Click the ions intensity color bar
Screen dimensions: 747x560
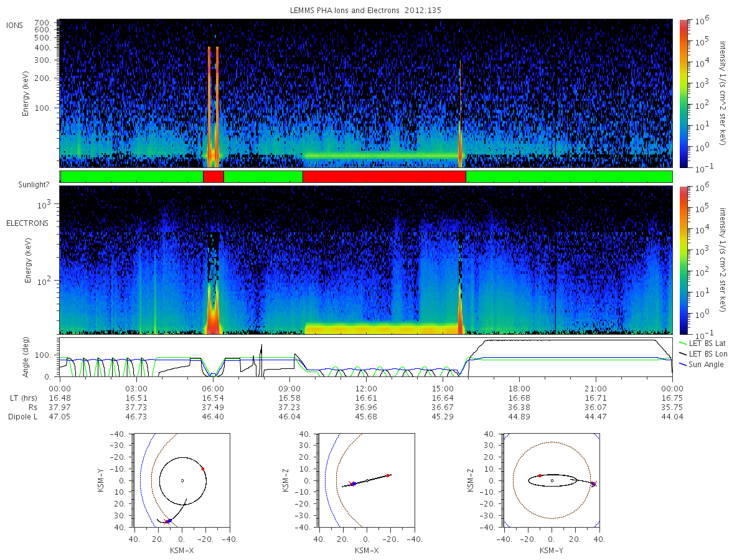[684, 93]
